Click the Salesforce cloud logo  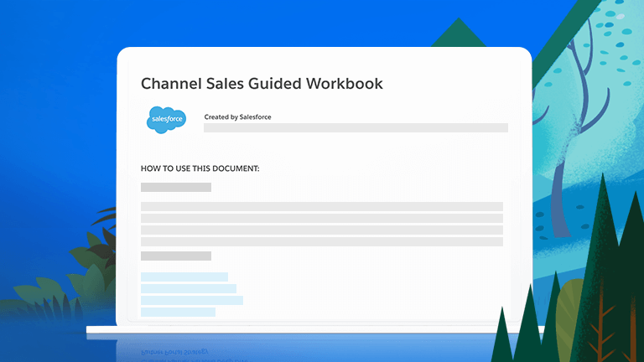[166, 120]
